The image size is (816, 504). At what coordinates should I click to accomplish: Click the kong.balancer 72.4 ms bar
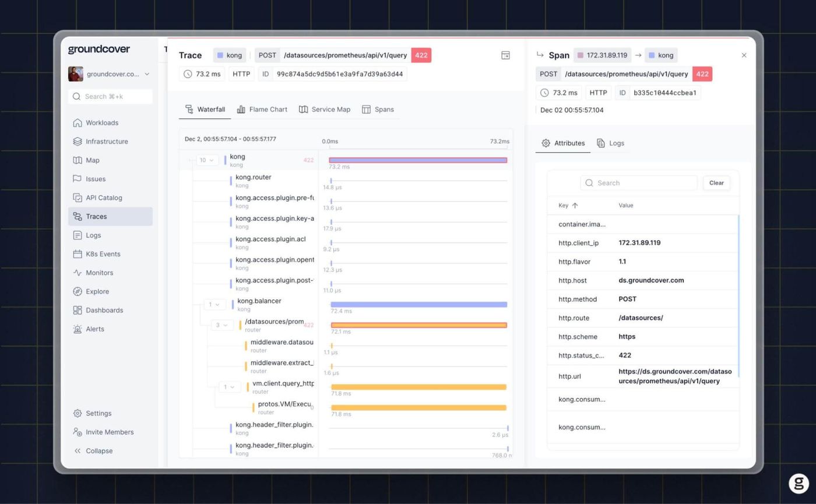pos(418,305)
